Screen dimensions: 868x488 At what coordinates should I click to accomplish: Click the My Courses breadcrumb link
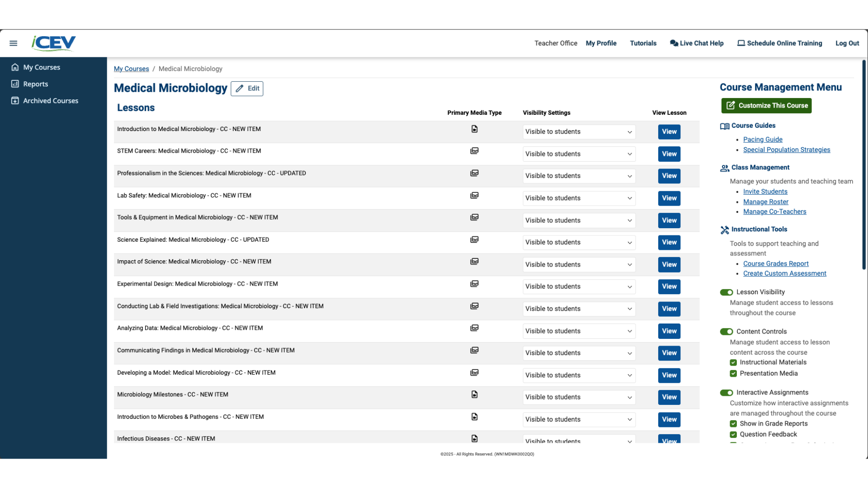[131, 69]
